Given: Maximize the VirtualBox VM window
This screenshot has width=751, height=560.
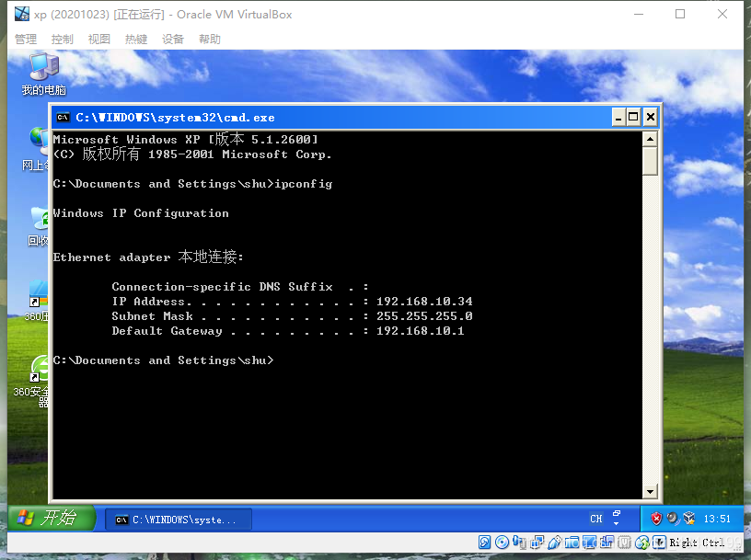Looking at the screenshot, I should 680,14.
